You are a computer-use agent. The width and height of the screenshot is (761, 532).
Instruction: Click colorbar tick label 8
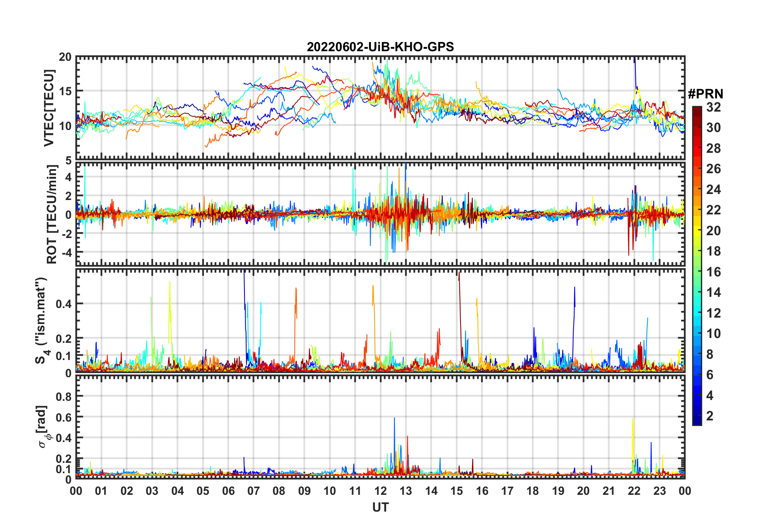(x=710, y=354)
